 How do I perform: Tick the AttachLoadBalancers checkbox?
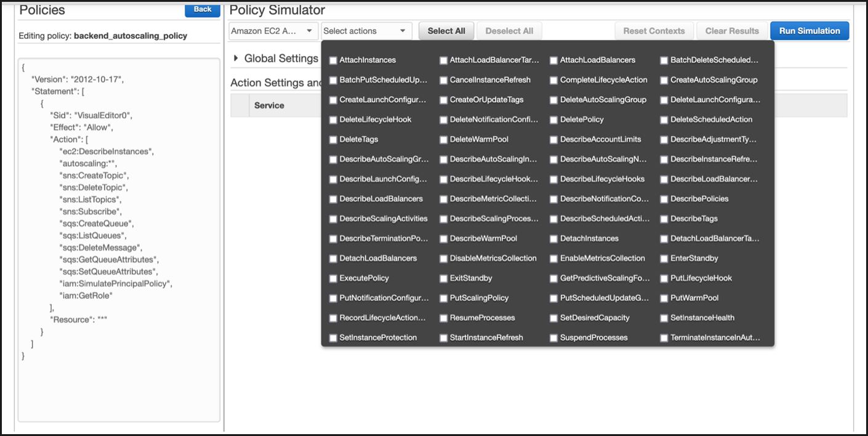554,60
